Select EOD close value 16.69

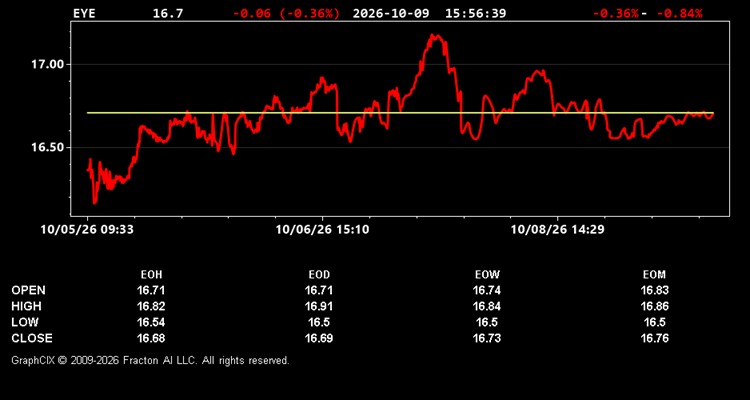(319, 338)
